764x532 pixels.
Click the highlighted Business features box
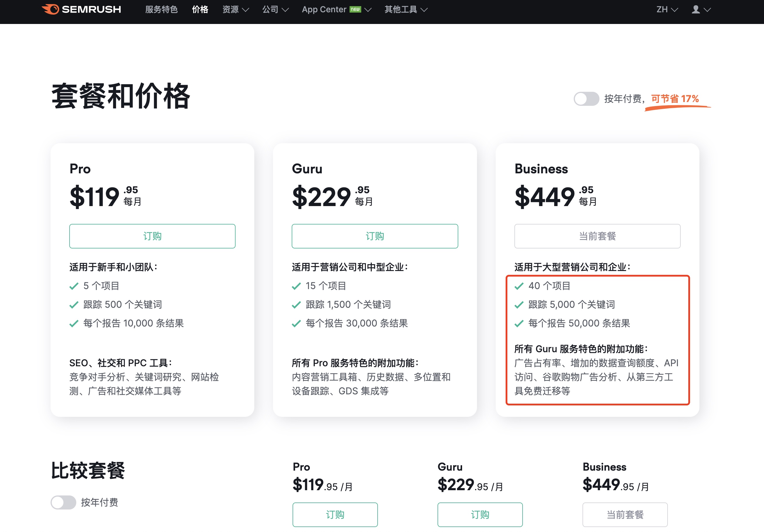pyautogui.click(x=598, y=339)
